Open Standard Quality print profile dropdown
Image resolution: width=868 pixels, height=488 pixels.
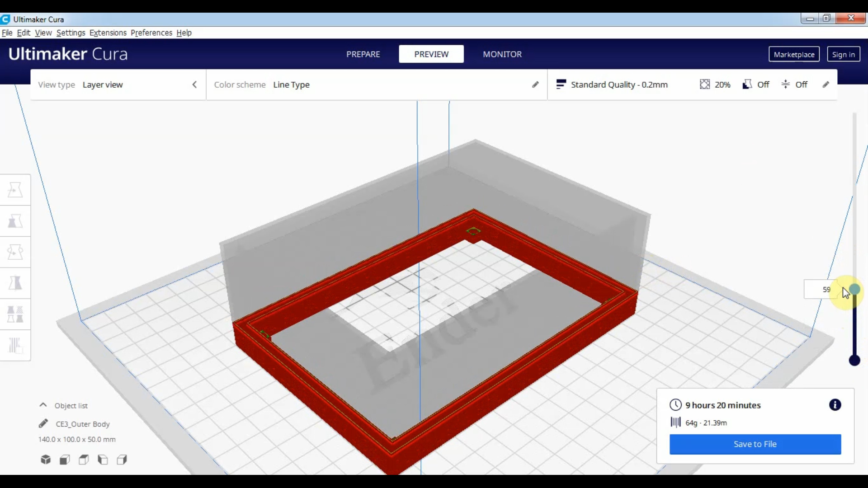click(619, 84)
